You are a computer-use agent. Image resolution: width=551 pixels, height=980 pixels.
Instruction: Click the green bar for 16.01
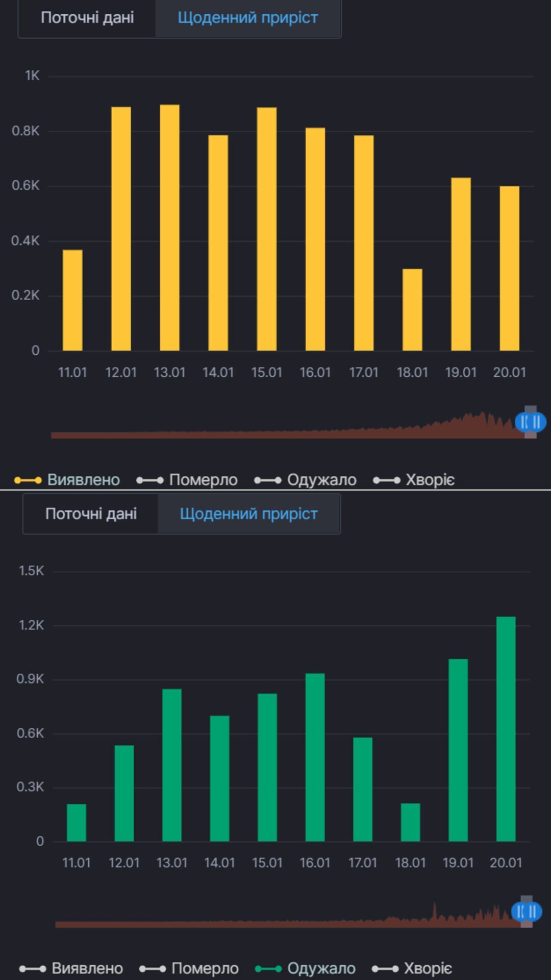coord(315,757)
